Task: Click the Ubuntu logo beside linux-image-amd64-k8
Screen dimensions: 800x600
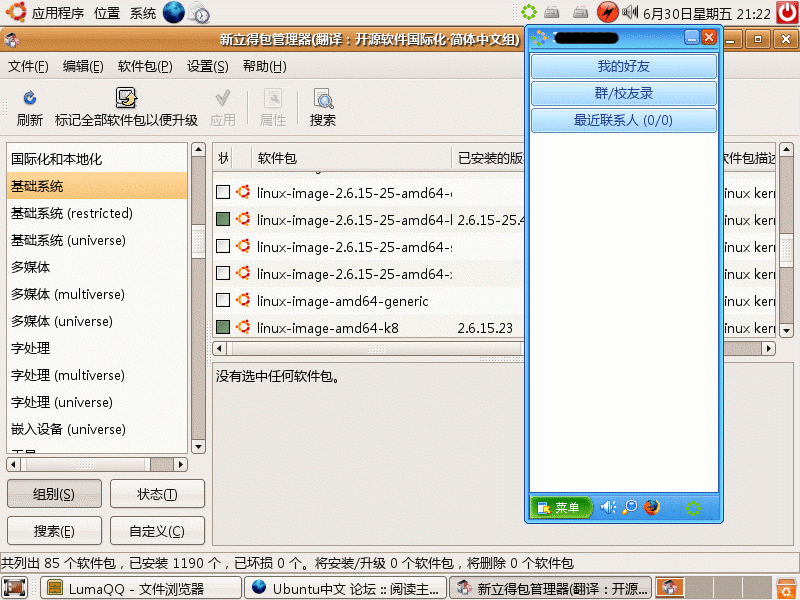Action: [243, 327]
